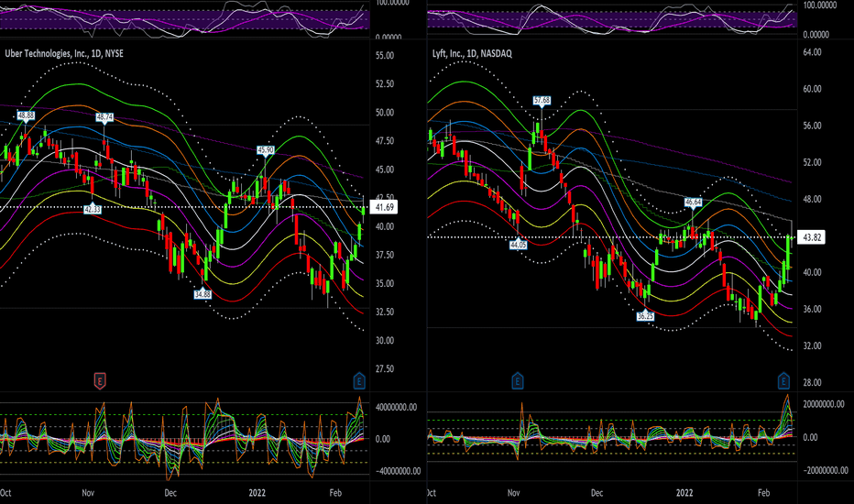Viewport: 854px width, 504px height.
Task: Click the 40000000.00 value on Uber volume scale
Action: 396,407
